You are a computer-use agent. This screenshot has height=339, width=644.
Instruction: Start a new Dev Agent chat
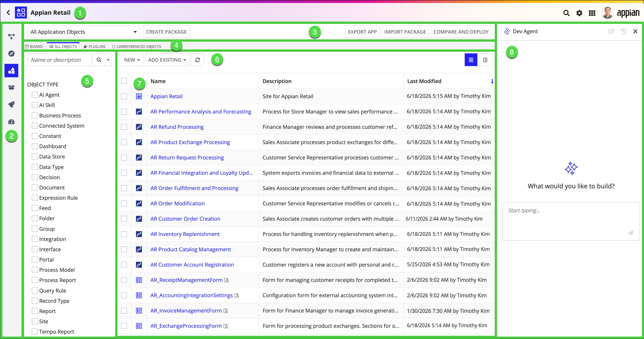[x=611, y=32]
